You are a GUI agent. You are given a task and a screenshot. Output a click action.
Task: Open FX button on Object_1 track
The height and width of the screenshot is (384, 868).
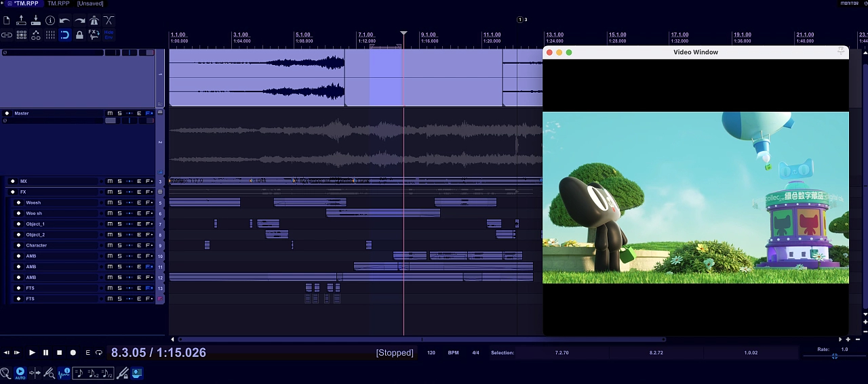[149, 224]
